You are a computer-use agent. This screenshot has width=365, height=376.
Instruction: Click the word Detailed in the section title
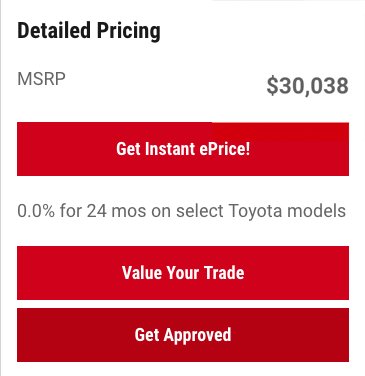tap(54, 30)
